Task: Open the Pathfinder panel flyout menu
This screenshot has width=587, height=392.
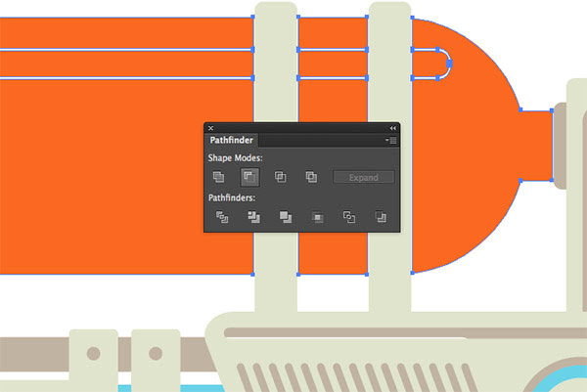Action: point(391,140)
